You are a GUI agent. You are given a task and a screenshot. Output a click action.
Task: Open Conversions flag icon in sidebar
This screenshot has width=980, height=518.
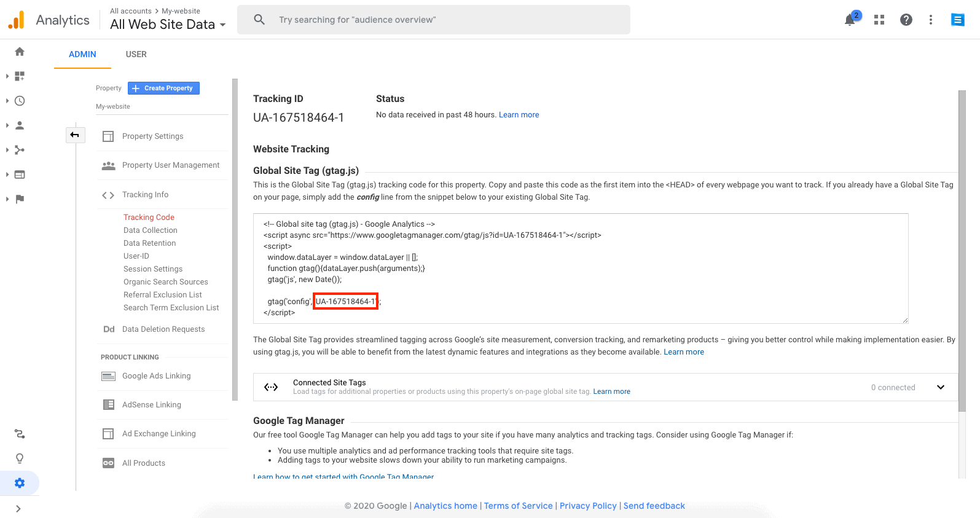pos(20,199)
